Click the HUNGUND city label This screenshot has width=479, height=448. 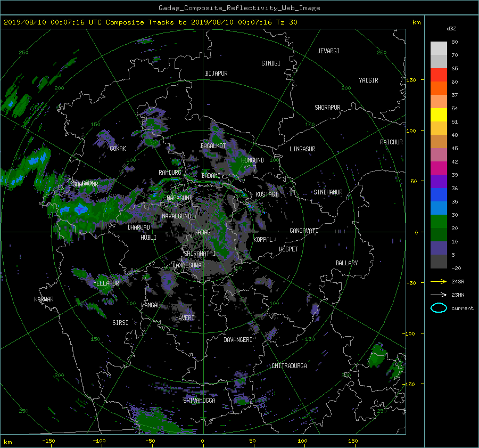tap(252, 160)
